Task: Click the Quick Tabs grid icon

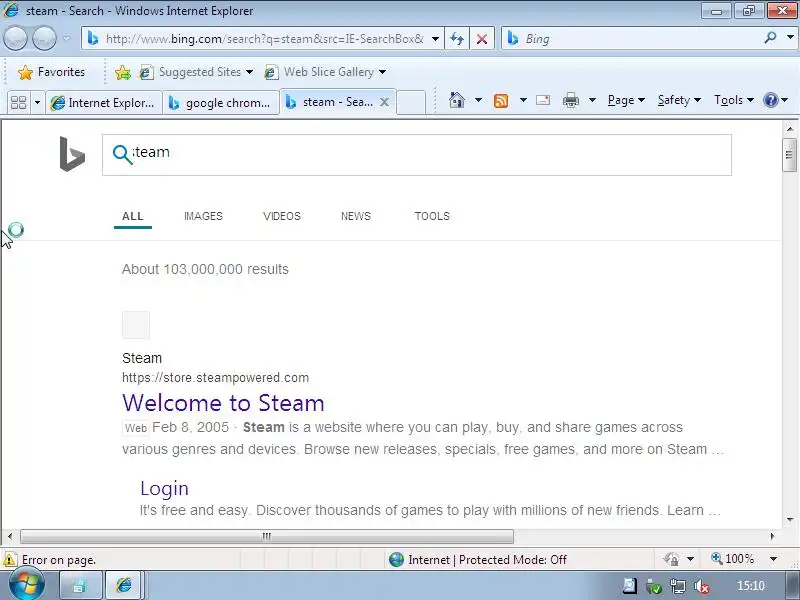Action: (x=18, y=103)
